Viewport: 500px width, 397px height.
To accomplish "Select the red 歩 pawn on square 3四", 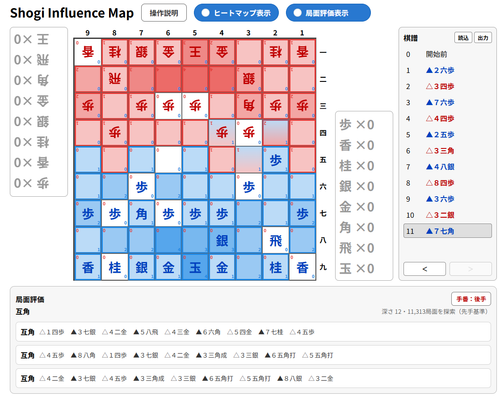I will (x=249, y=133).
